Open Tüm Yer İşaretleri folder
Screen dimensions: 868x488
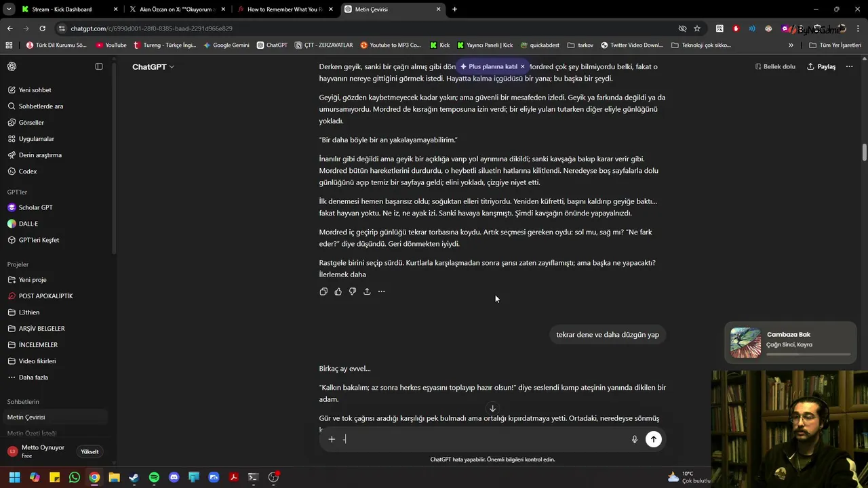tap(835, 45)
